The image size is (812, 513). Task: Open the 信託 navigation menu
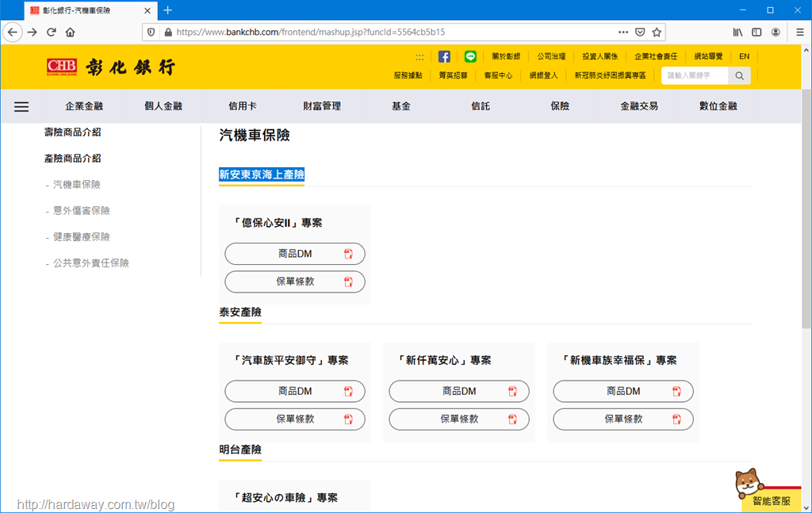pos(480,106)
